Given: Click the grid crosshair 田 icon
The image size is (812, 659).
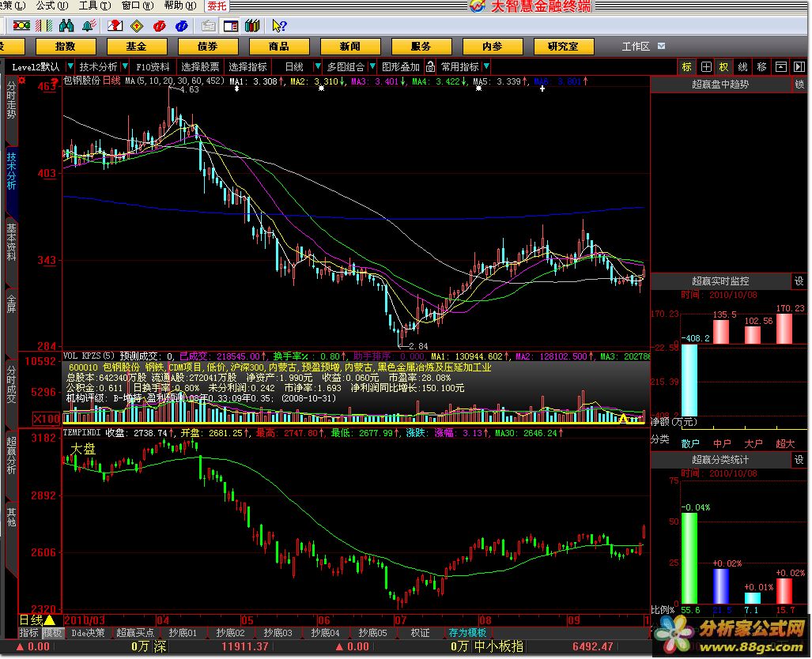Looking at the screenshot, I should 706,67.
